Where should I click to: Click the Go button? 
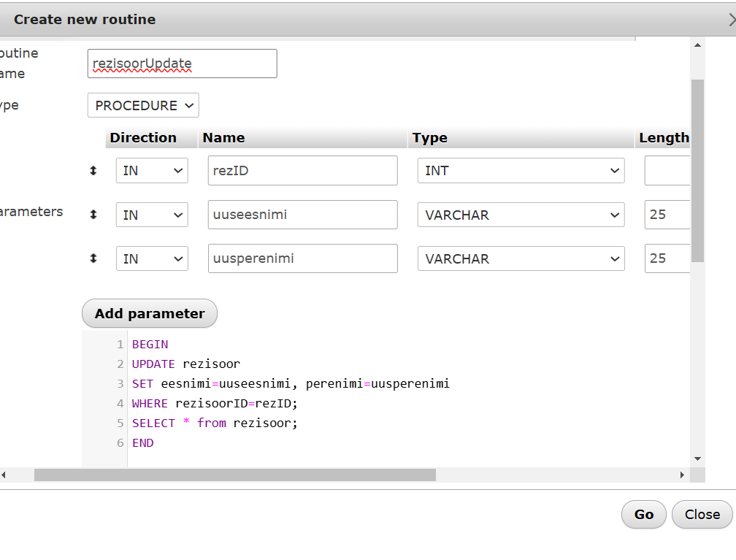(643, 514)
